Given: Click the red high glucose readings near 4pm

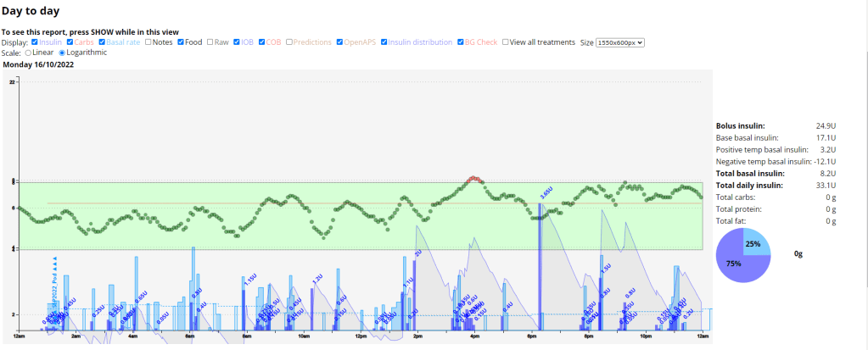Looking at the screenshot, I should (475, 180).
